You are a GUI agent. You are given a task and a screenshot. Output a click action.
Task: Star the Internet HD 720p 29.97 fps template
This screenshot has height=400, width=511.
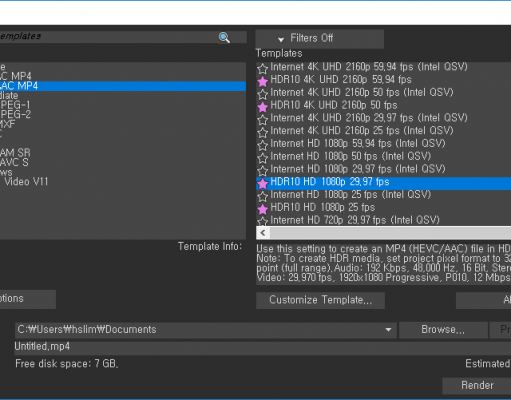[x=263, y=221]
